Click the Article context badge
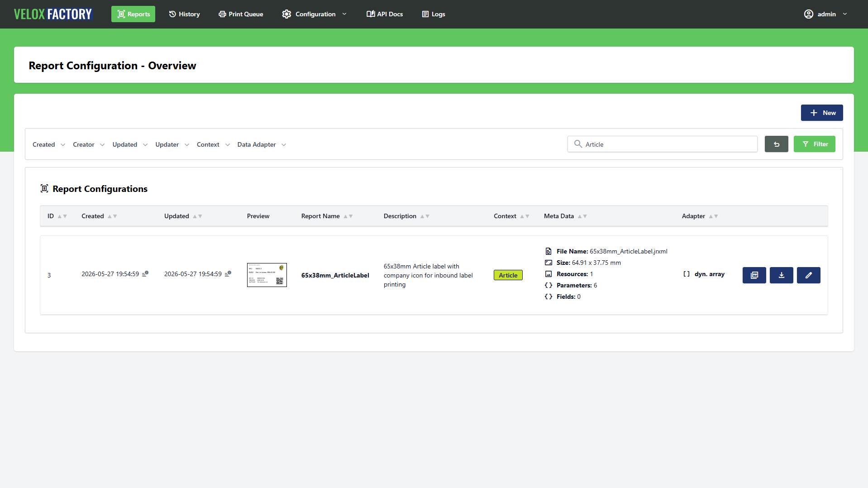Image resolution: width=868 pixels, height=488 pixels. click(x=508, y=275)
